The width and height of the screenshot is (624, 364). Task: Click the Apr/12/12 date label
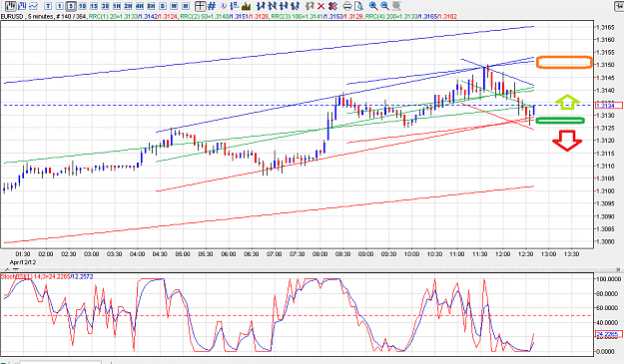tap(23, 262)
